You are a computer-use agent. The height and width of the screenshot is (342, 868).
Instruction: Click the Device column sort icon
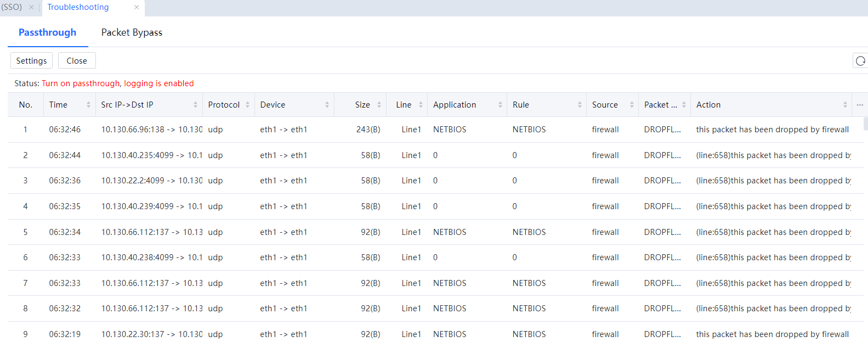coord(327,105)
